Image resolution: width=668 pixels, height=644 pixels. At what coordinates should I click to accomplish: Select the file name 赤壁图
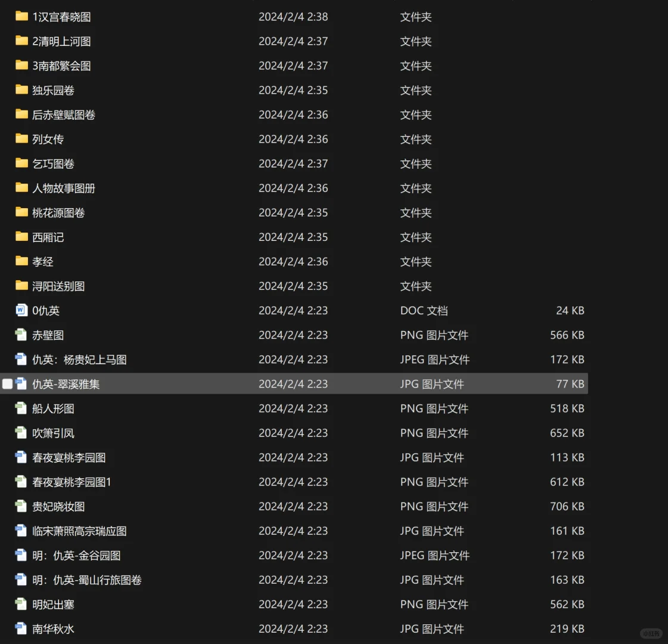tap(48, 336)
